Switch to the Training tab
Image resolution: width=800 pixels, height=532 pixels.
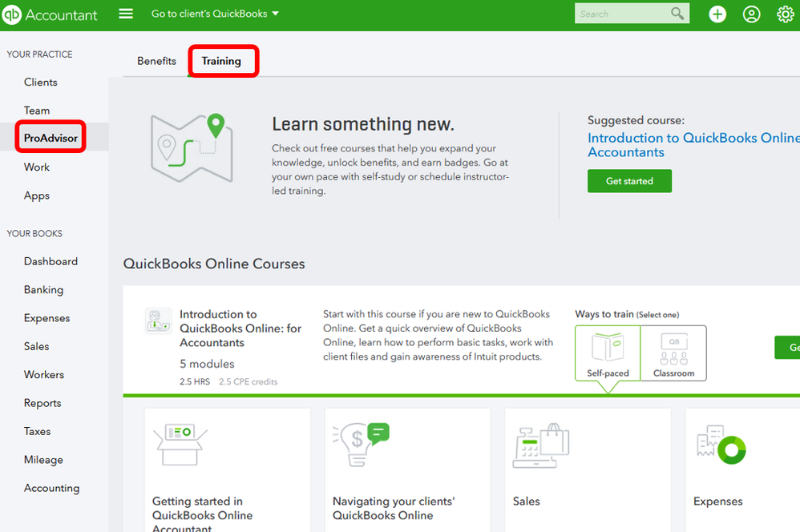(221, 61)
